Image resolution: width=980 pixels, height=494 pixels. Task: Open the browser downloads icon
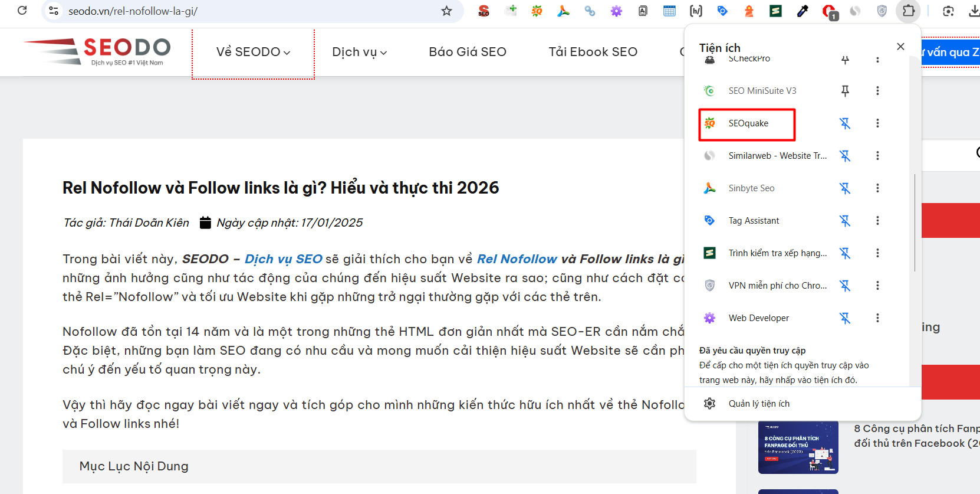974,11
